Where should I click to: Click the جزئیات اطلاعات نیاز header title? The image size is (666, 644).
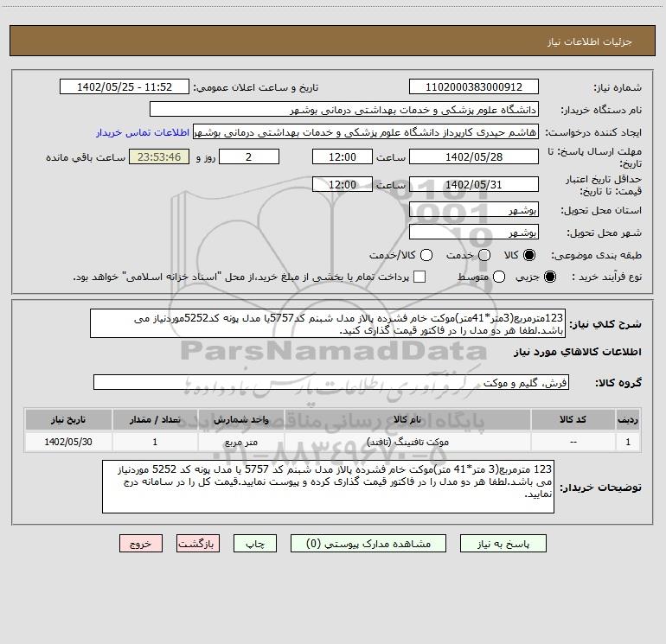tap(590, 41)
